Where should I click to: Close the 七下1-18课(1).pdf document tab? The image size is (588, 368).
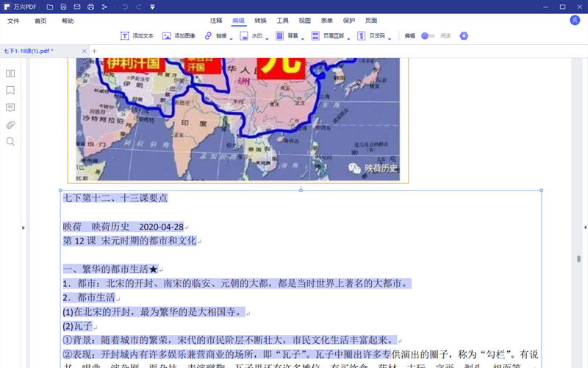[85, 51]
